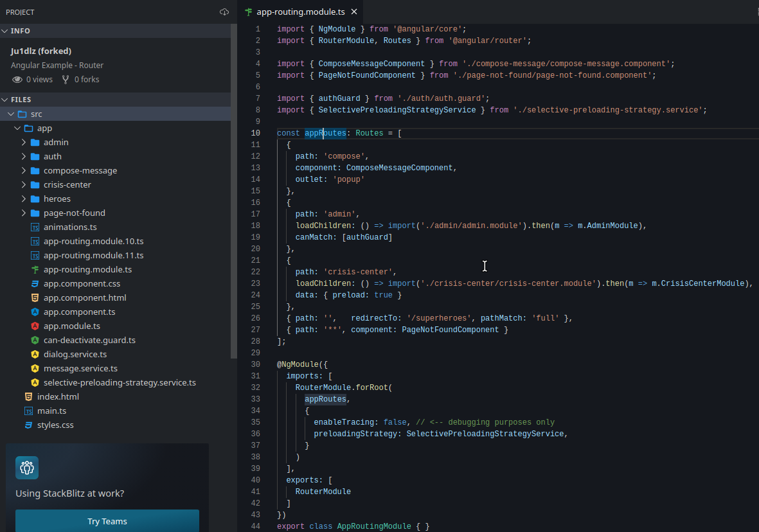Click the CSS icon of styles.css
759x532 pixels.
click(28, 425)
